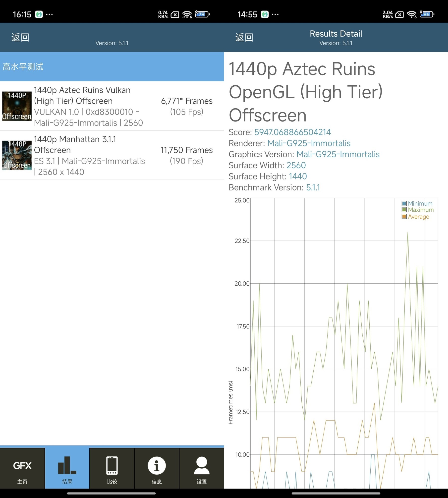Screen dimensions: 448x498
Task: Tap the right status bar battery icon
Action: coord(427,14)
